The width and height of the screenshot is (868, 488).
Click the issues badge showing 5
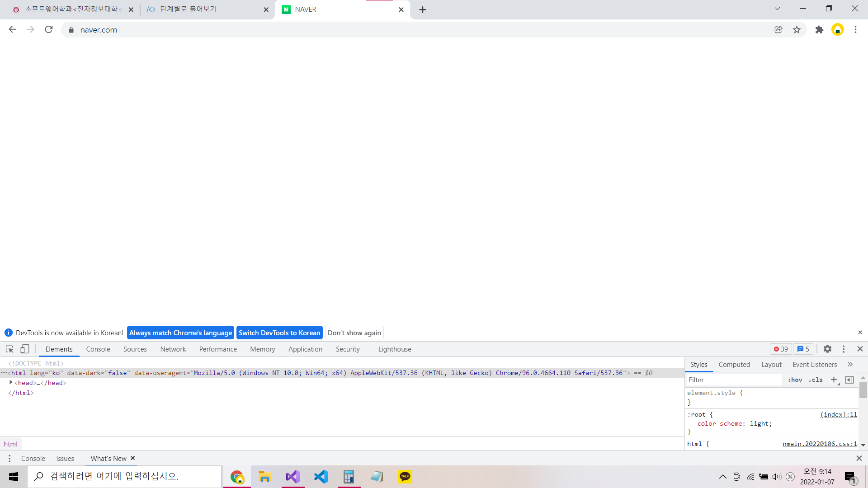click(x=803, y=349)
